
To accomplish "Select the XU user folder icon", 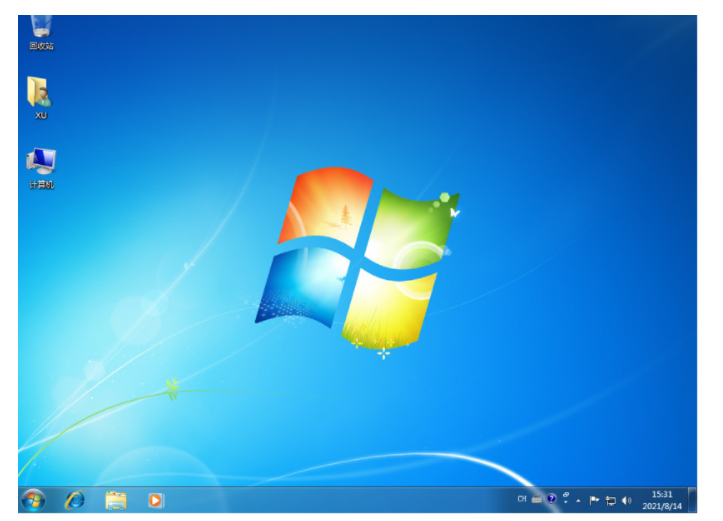I will (x=41, y=98).
